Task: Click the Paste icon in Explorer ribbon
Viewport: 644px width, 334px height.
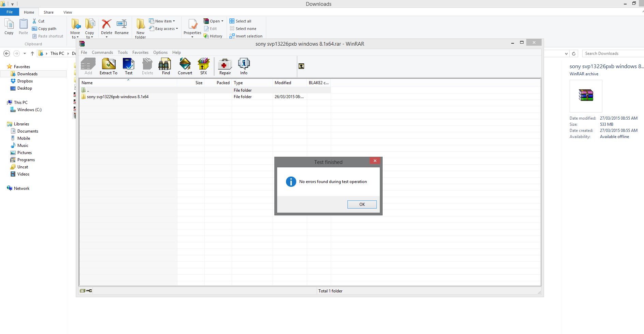Action: (x=23, y=27)
